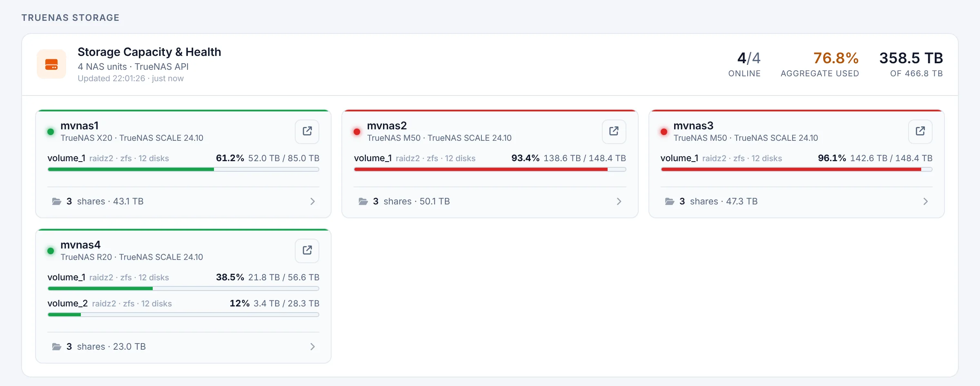Expand mvnas3 shares with the chevron

point(925,201)
